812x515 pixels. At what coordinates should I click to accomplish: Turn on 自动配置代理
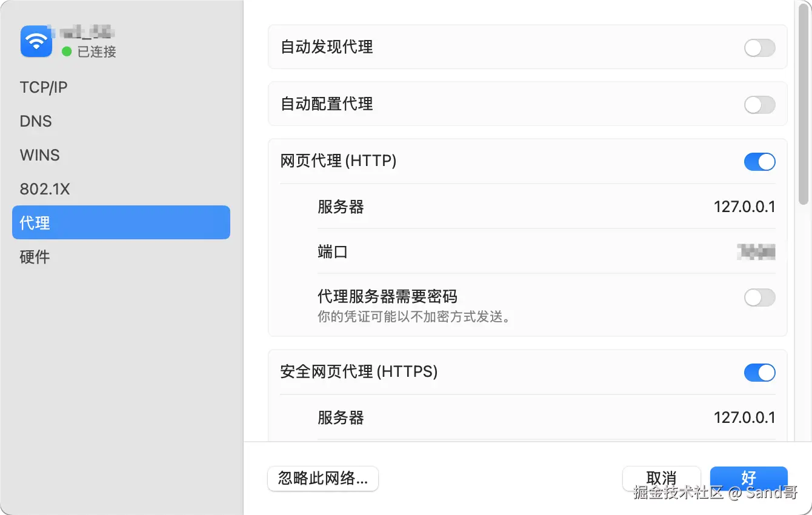[x=759, y=104]
